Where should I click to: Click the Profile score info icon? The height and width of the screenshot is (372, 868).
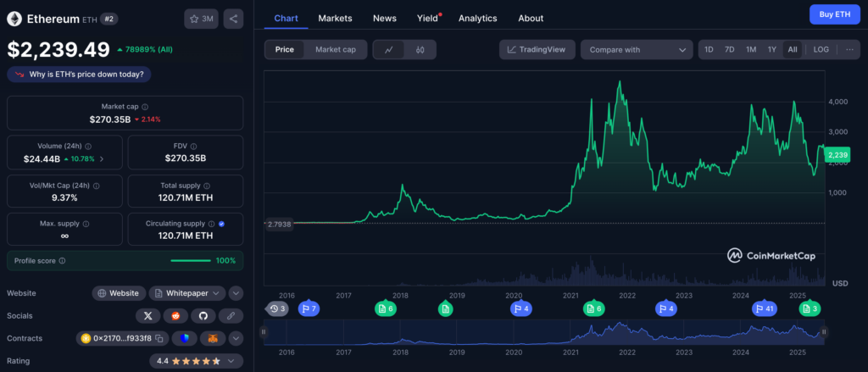pos(62,261)
